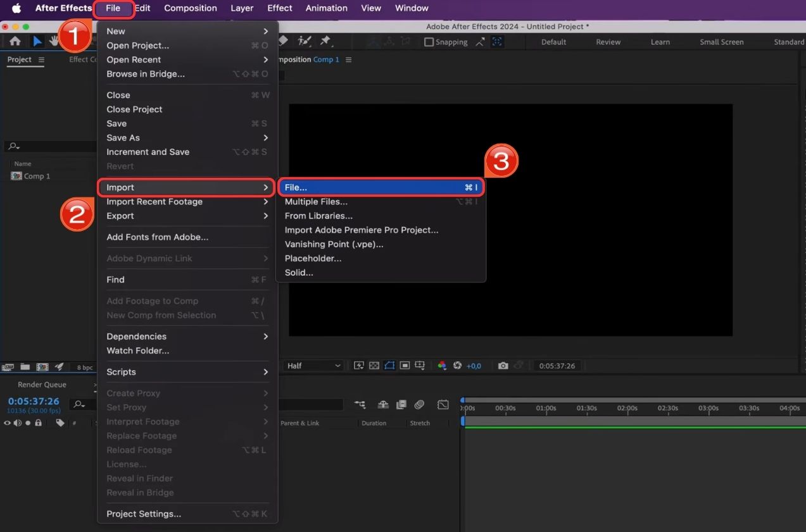This screenshot has width=806, height=532.
Task: Open the Project panel options menu
Action: (x=41, y=59)
